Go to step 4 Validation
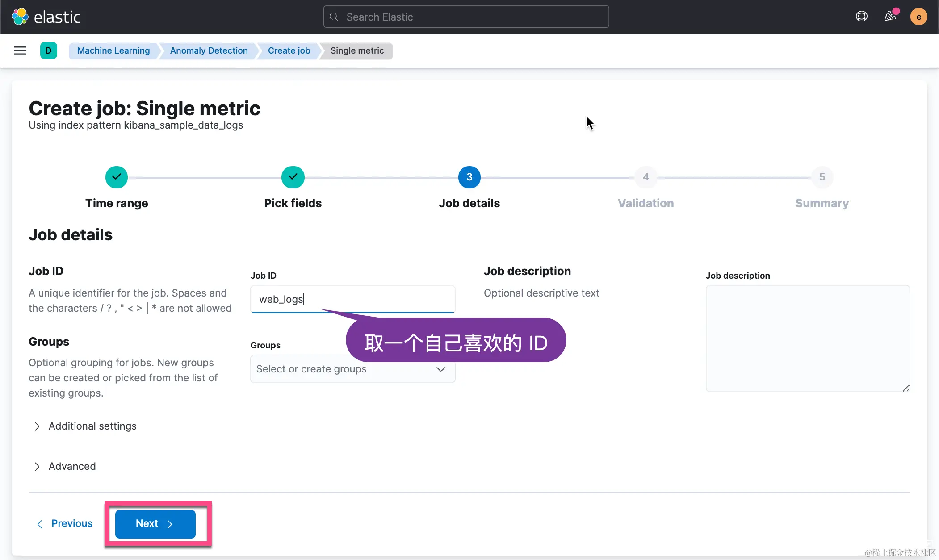This screenshot has width=939, height=560. tap(646, 177)
